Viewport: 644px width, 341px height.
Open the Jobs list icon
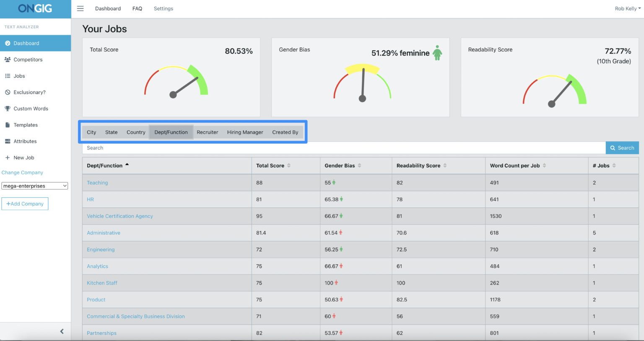(8, 76)
